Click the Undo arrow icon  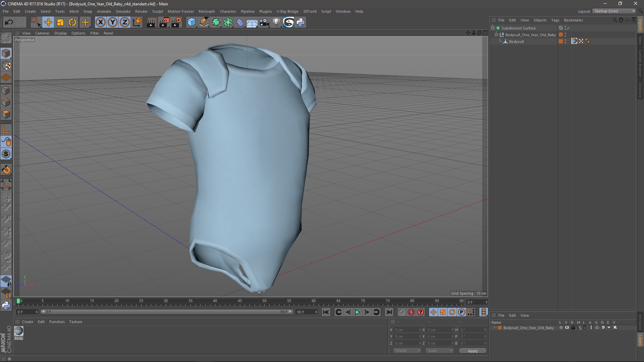9,22
